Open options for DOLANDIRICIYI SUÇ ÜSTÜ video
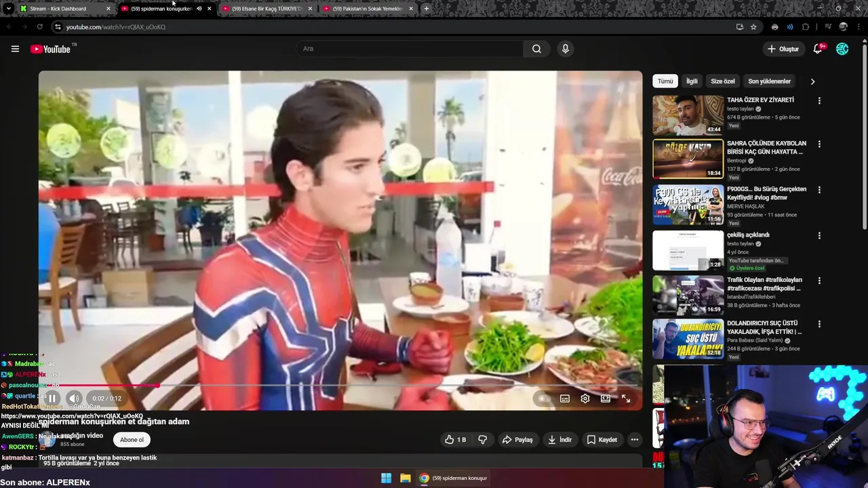868x488 pixels. click(819, 324)
